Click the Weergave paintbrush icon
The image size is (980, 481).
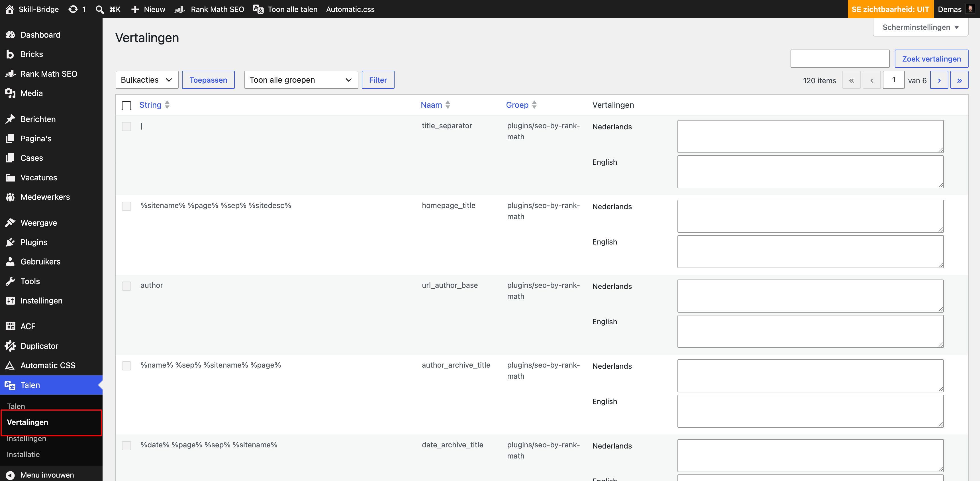click(x=10, y=223)
